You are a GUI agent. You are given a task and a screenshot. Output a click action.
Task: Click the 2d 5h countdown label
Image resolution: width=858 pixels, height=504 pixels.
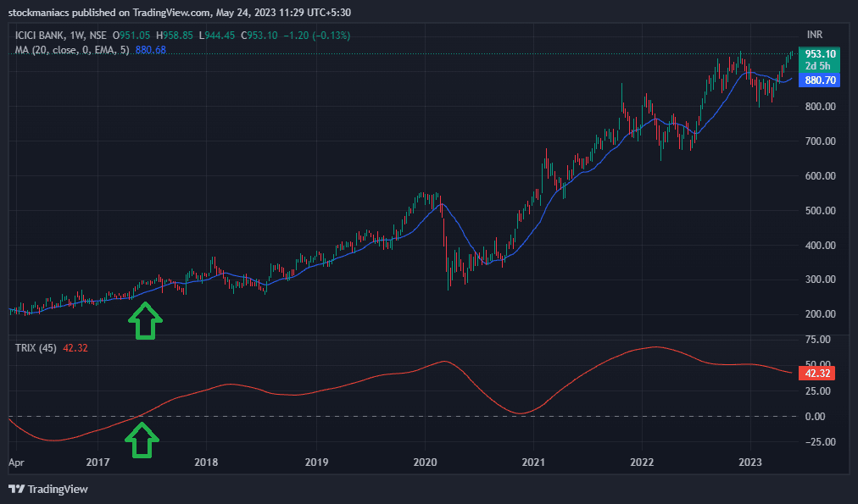817,66
